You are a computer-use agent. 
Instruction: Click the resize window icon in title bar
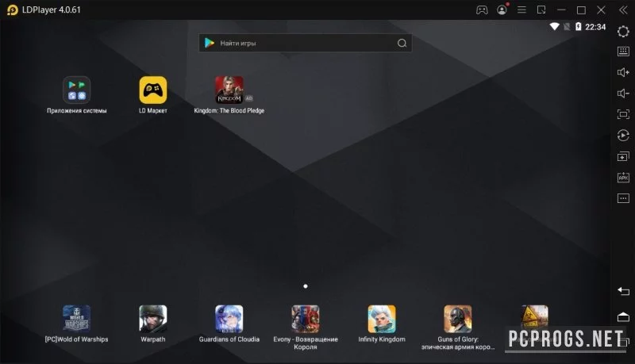pos(541,10)
